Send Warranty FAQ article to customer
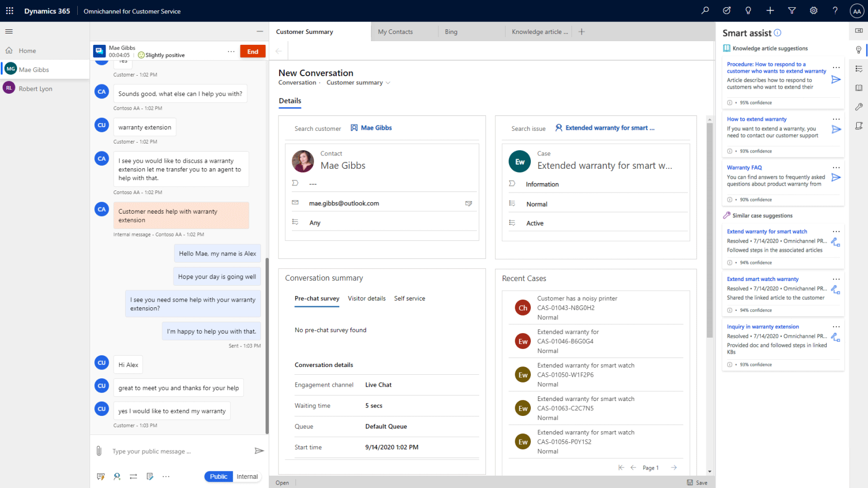The width and height of the screenshot is (868, 488). (x=836, y=178)
